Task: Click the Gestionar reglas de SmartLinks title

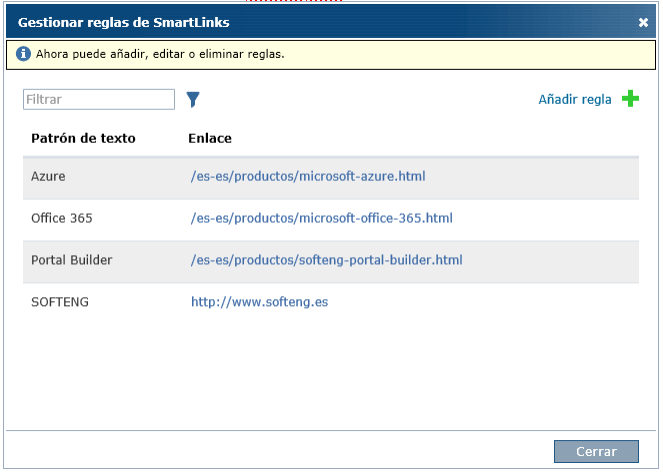Action: click(x=123, y=22)
